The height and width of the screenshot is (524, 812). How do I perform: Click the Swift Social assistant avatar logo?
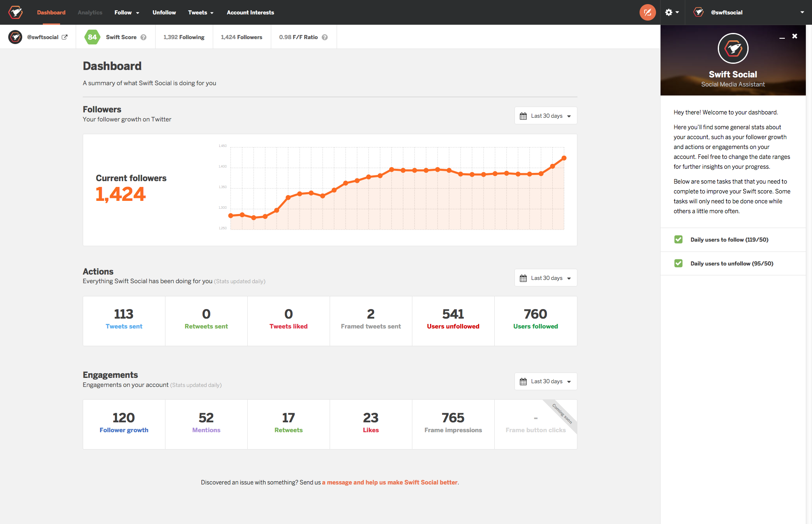733,49
